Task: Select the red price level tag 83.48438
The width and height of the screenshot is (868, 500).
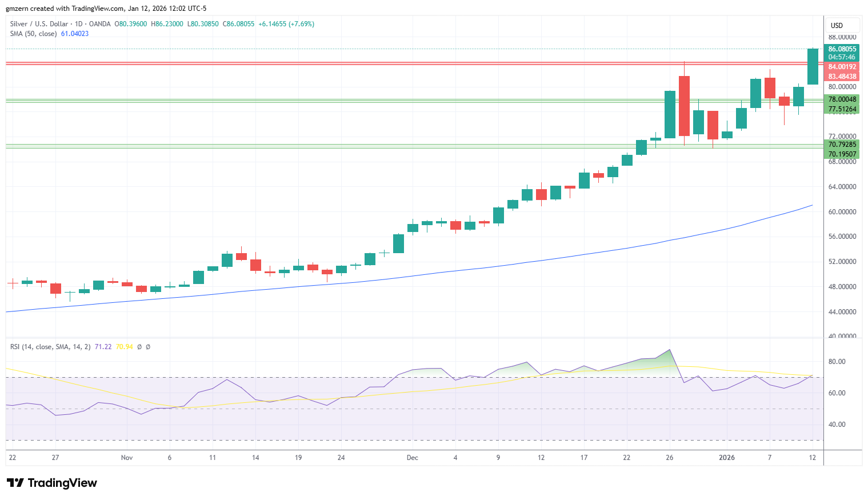Action: point(842,77)
